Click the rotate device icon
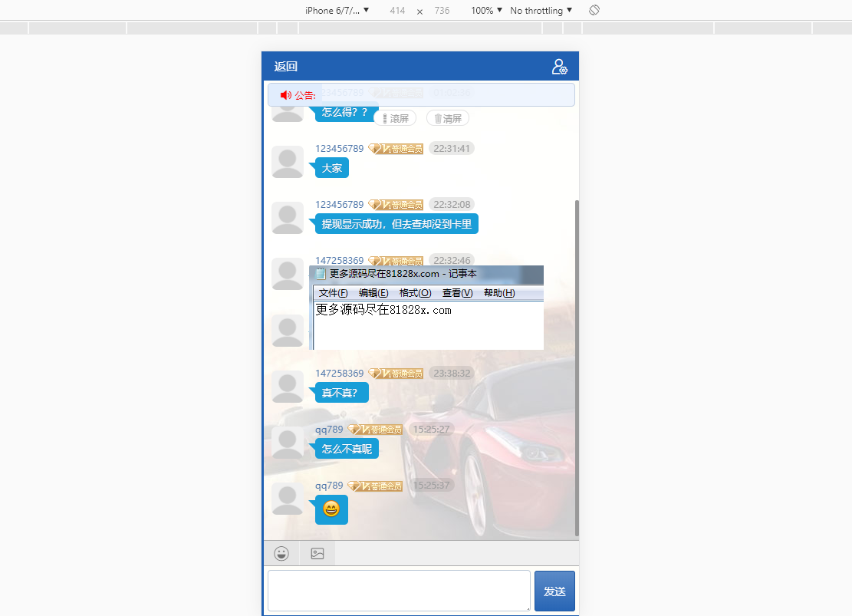Image resolution: width=852 pixels, height=616 pixels. 594,11
